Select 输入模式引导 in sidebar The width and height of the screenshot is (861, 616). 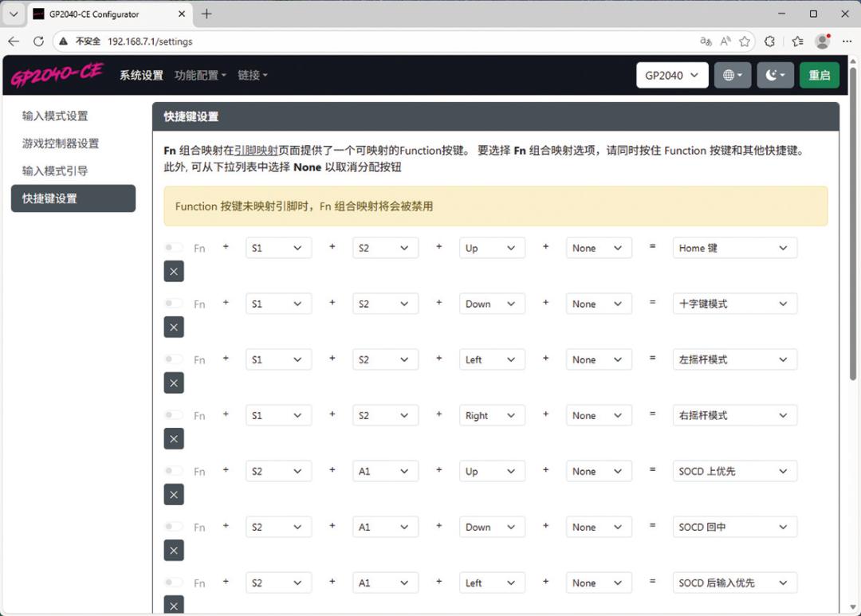point(73,171)
